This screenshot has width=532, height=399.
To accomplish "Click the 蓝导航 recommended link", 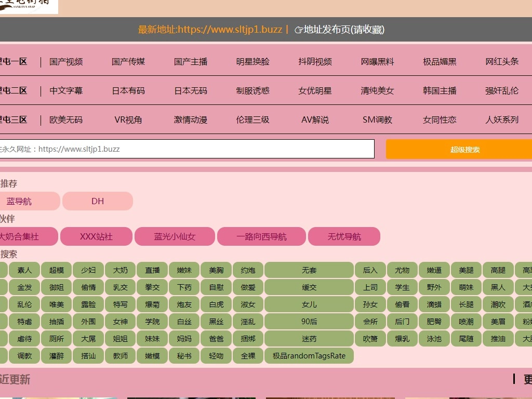I will [19, 202].
